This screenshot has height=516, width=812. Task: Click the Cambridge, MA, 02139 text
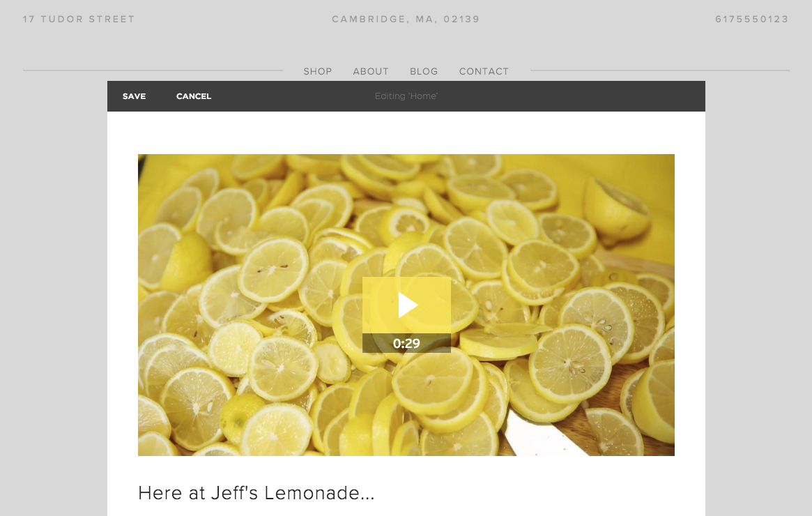coord(406,19)
